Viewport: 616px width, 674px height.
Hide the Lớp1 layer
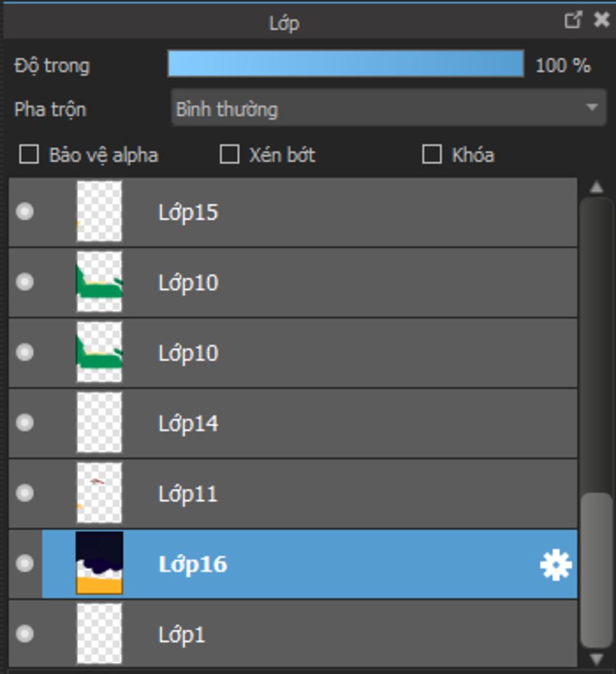[x=25, y=633]
